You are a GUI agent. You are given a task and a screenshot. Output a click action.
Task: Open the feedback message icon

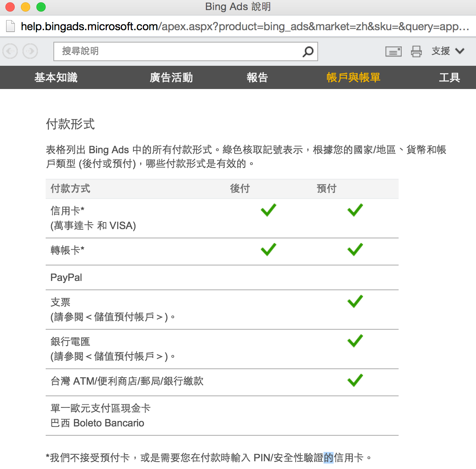[394, 51]
